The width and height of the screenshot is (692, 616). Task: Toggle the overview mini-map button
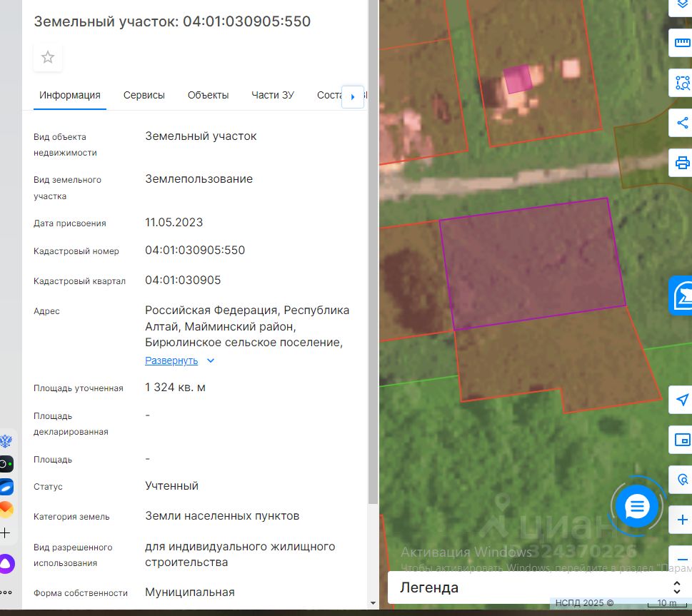(x=681, y=440)
